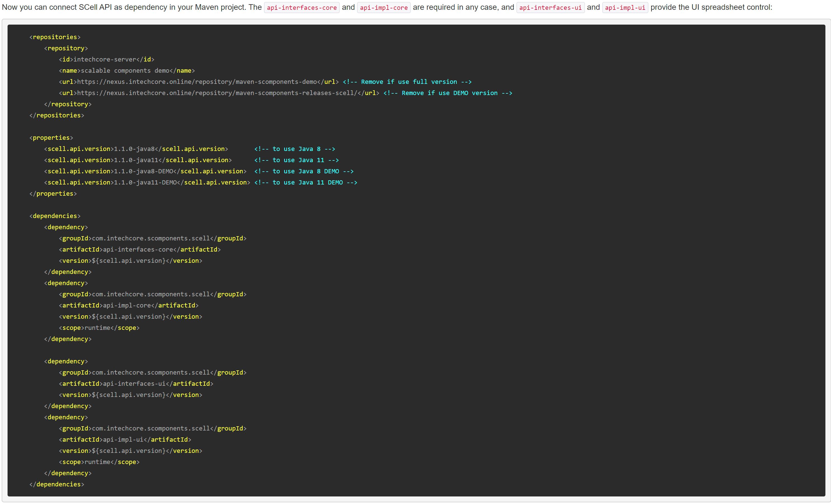
Task: Click the maven-scomponents-demo repository URL
Action: 197,82
